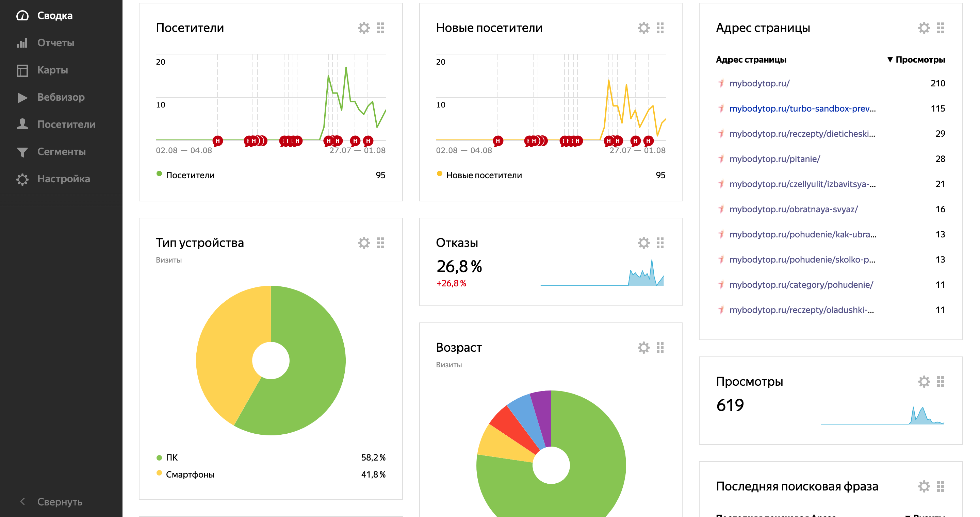Open settings gear on Посетители widget
Viewport: 980px width, 517px height.
pyautogui.click(x=364, y=28)
